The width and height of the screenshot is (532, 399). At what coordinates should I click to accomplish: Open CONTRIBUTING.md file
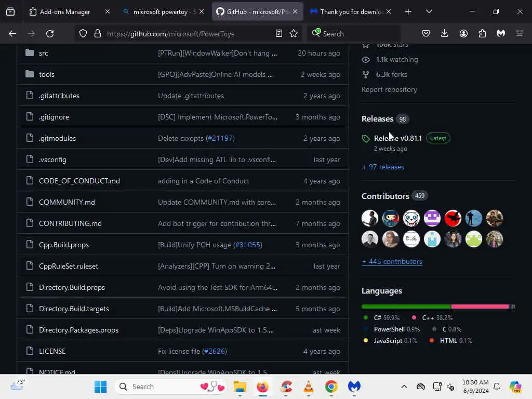tap(70, 223)
